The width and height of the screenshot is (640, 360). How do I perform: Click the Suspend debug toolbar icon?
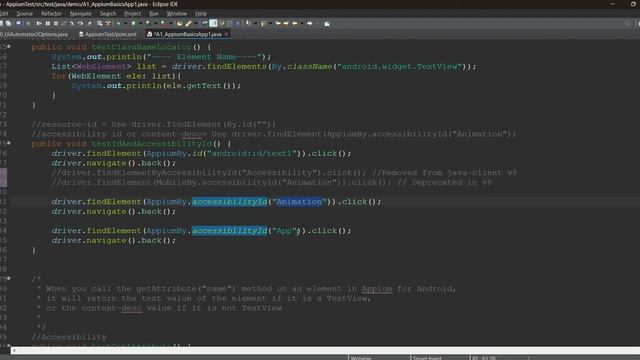[47, 23]
